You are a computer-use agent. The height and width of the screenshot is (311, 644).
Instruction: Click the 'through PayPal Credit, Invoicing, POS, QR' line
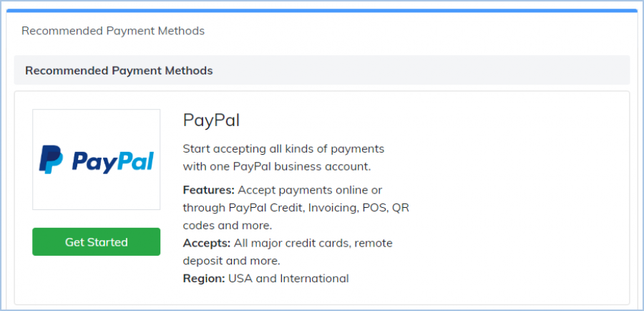click(296, 207)
